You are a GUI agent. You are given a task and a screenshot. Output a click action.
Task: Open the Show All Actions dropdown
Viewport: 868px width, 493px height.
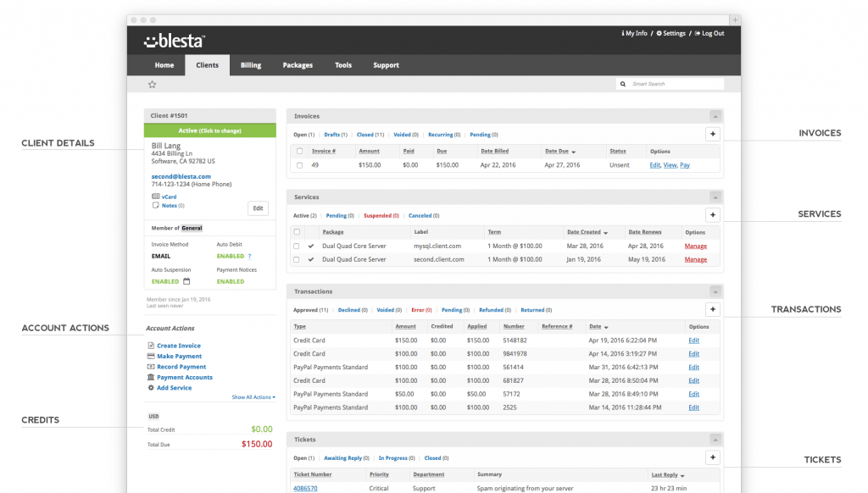tap(253, 396)
